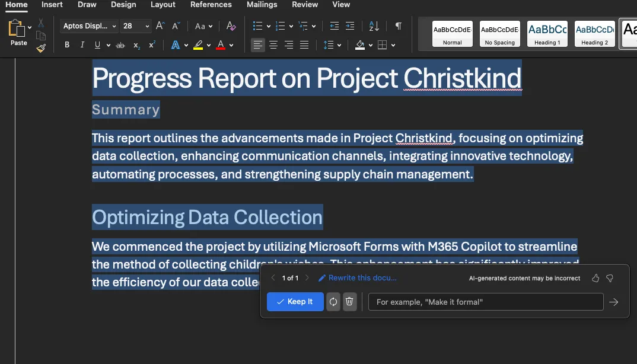Increase indent of the selected text

350,26
